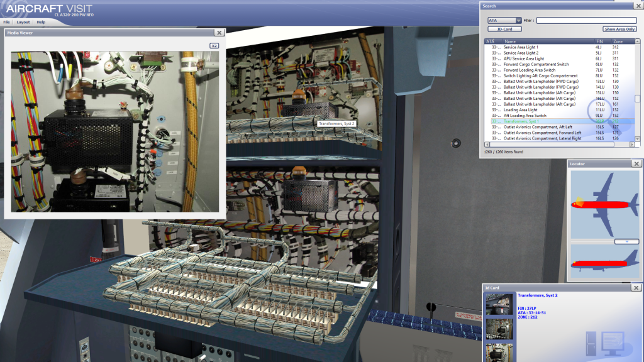Screen dimensions: 644x362
Task: Open the ATA search type dropdown
Action: (x=504, y=20)
